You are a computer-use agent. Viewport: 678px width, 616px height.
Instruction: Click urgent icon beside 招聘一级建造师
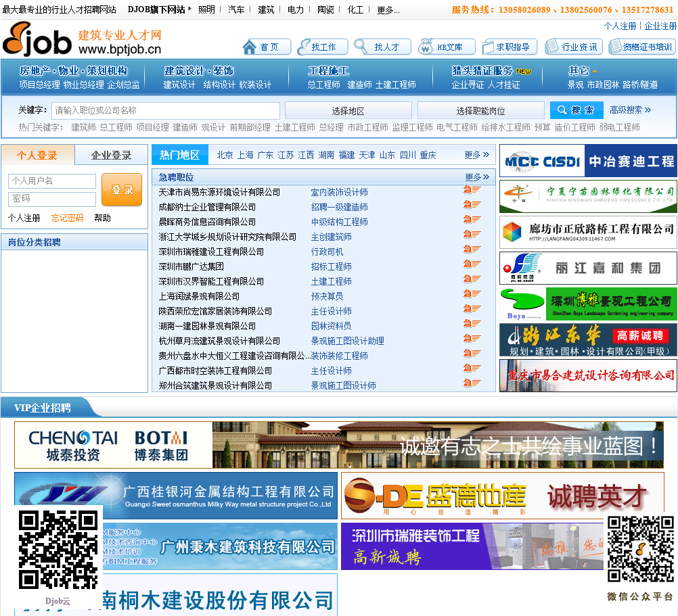click(x=472, y=204)
